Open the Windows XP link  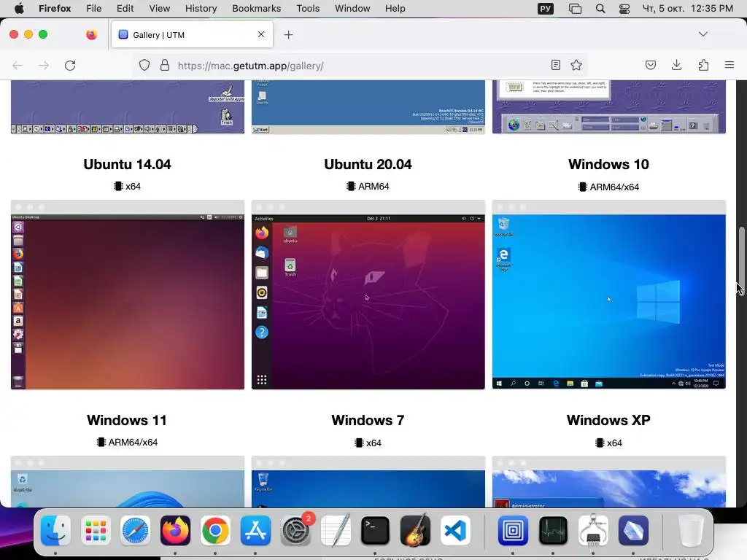tap(608, 420)
